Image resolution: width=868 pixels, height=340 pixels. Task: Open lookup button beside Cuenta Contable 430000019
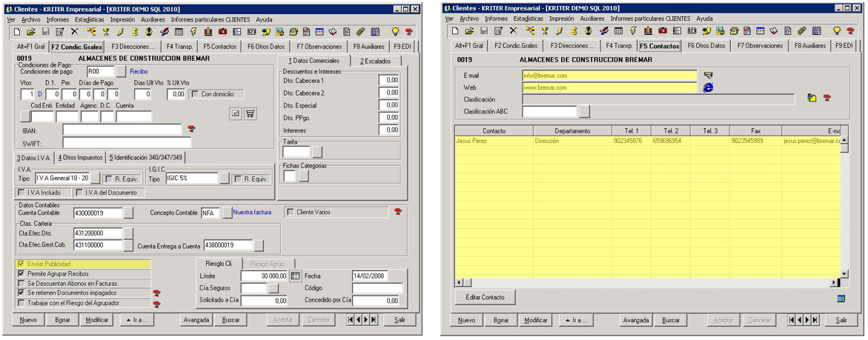coord(128,213)
